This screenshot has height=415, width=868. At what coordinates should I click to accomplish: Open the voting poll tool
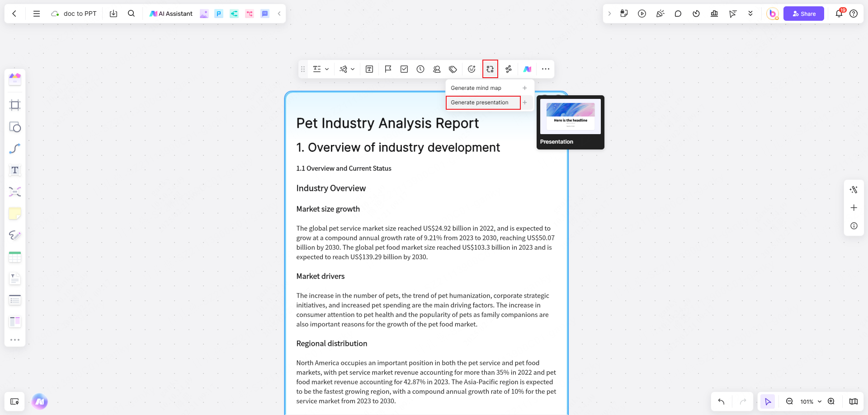714,14
